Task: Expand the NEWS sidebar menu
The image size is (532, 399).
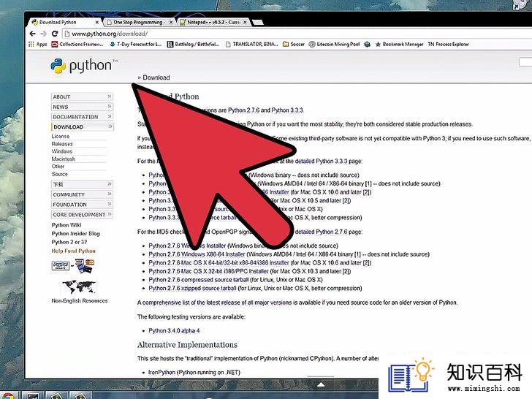Action: [x=82, y=107]
